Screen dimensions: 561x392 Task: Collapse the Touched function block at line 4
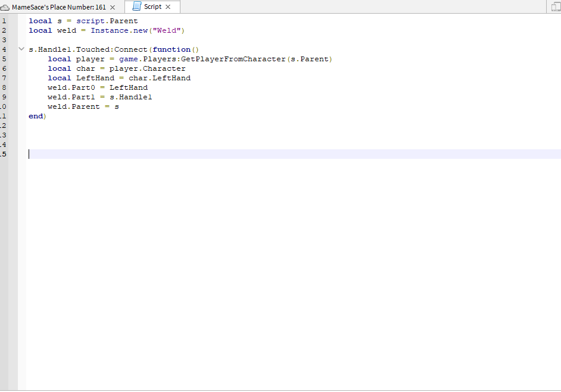coord(21,49)
